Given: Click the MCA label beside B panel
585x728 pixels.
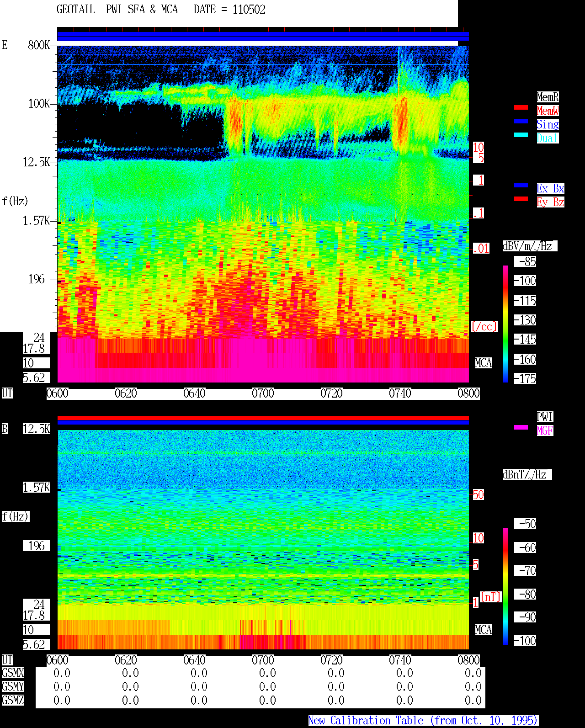Looking at the screenshot, I should point(484,630).
